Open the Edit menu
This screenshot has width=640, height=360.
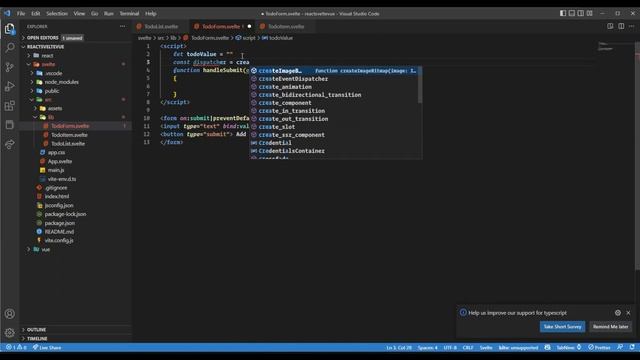pyautogui.click(x=36, y=13)
